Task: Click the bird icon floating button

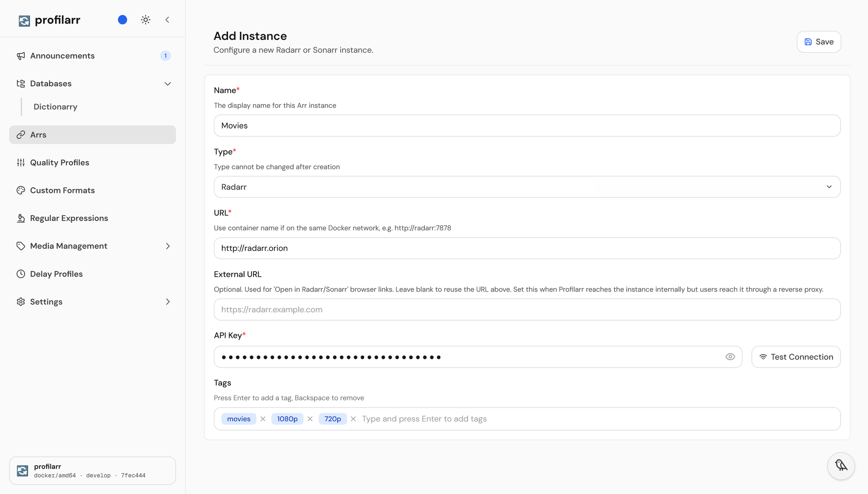Action: [x=841, y=466]
